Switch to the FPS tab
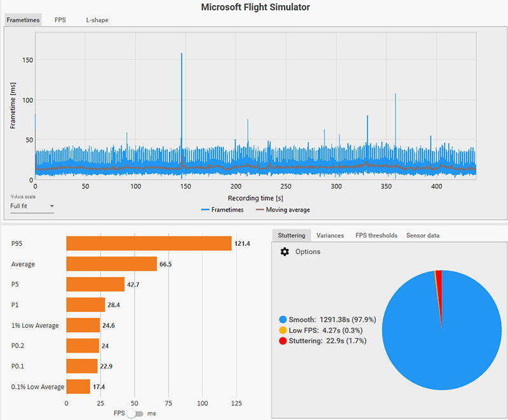Viewport: 508px width, 420px height. tap(60, 20)
